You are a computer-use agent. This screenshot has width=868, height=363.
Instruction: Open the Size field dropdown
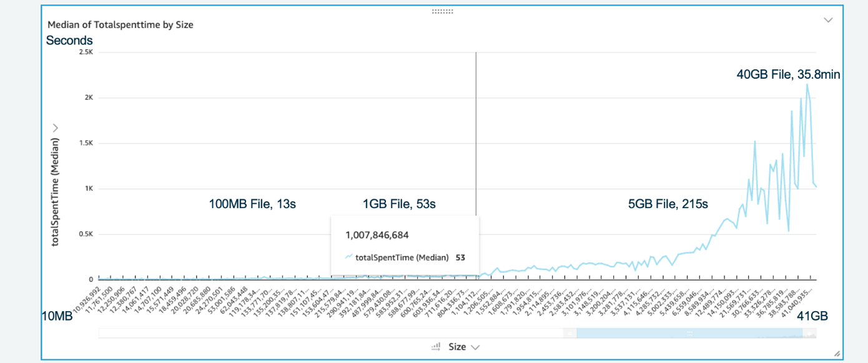[x=475, y=346]
